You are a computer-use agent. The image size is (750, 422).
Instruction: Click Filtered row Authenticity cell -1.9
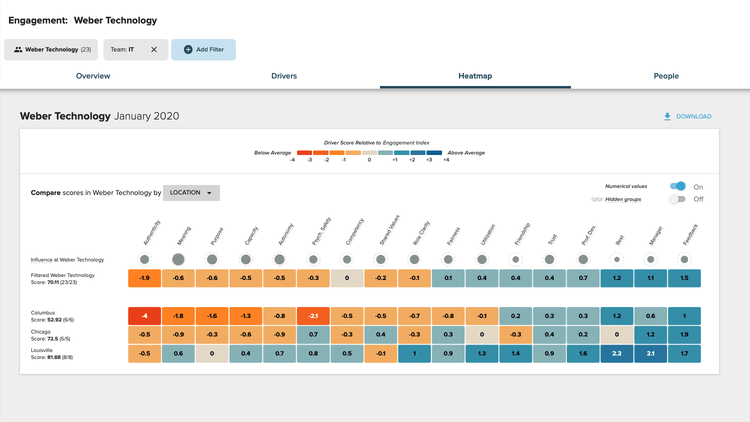tap(144, 278)
